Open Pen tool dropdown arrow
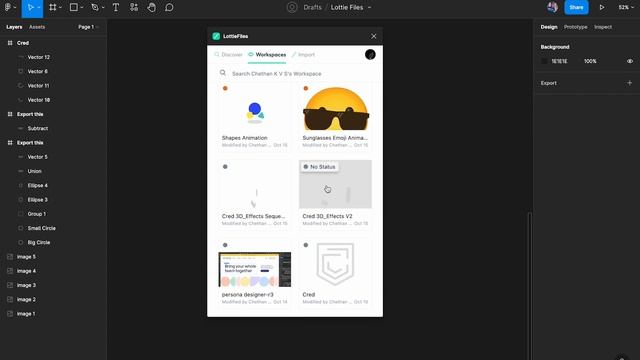The image size is (640, 360). click(103, 7)
